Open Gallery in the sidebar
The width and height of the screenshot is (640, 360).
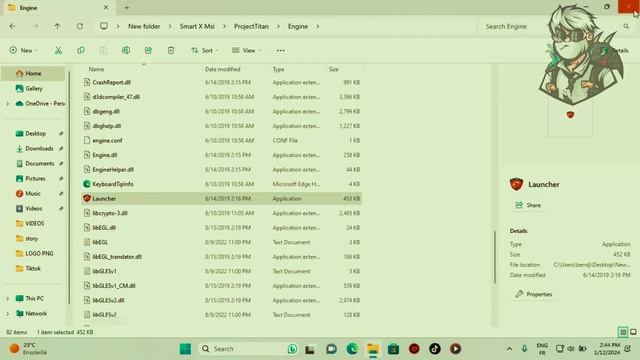coord(33,89)
